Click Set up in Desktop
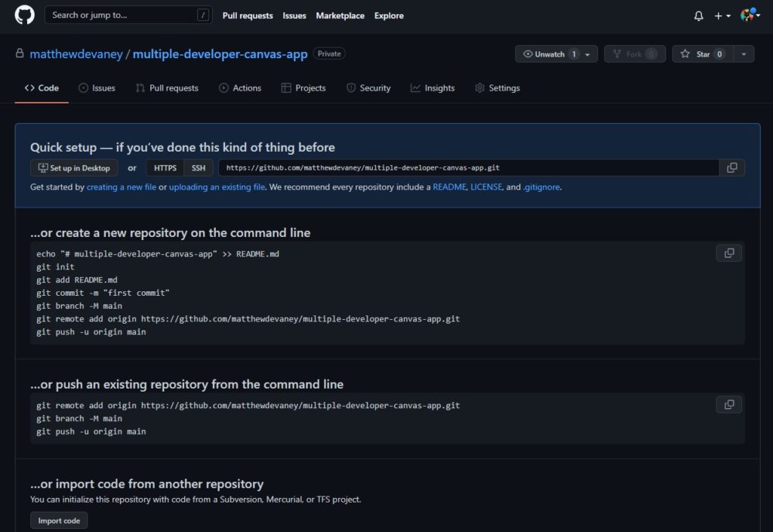The image size is (773, 532). click(74, 168)
